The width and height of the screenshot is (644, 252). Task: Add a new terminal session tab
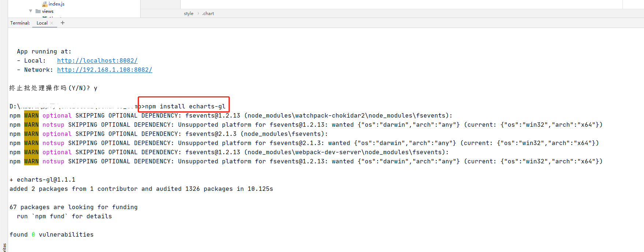click(63, 23)
